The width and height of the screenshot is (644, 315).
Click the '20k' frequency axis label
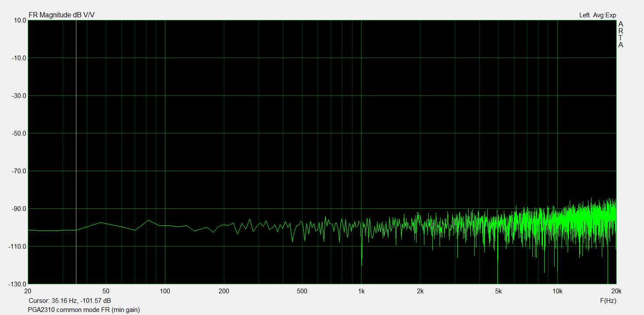616,291
